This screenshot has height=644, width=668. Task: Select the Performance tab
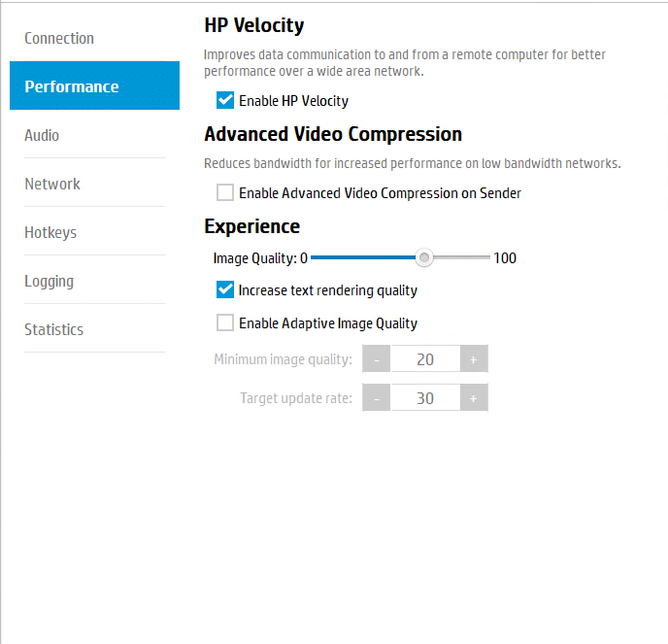[94, 85]
